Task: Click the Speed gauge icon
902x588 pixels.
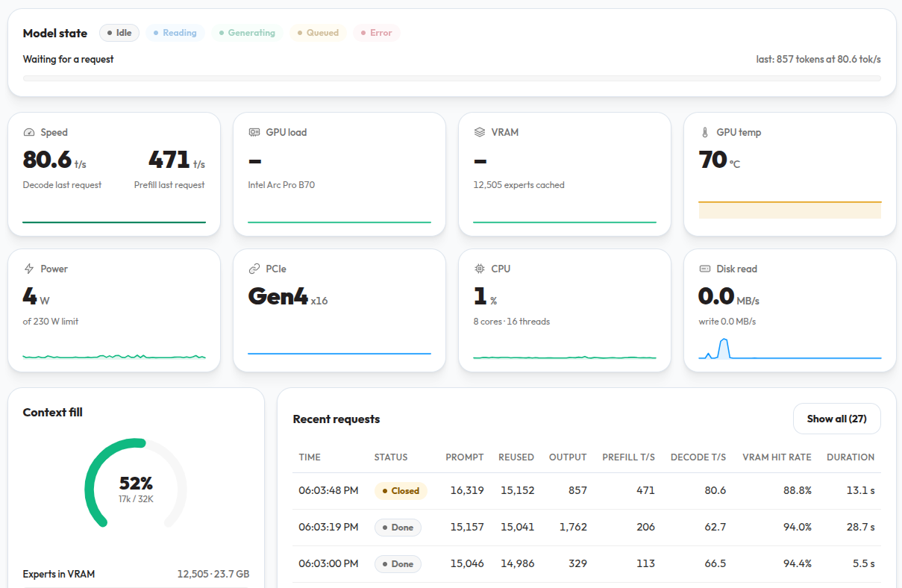Action: pos(29,132)
